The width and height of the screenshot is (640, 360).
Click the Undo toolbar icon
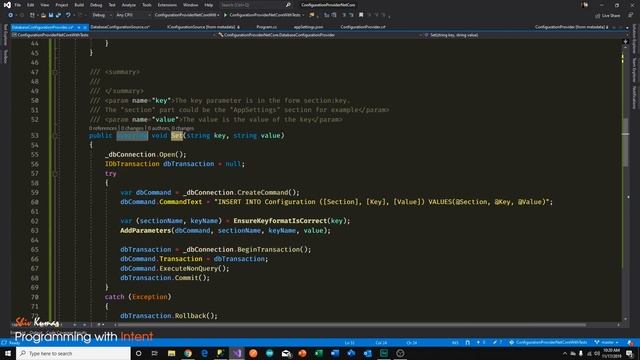pos(68,15)
